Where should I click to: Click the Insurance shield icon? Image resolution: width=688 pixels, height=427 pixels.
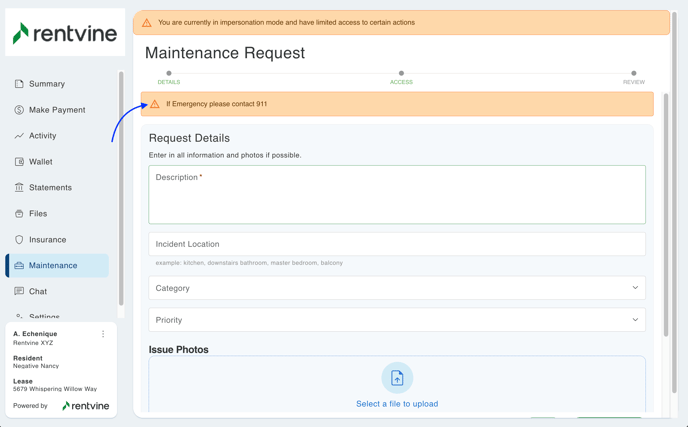(x=19, y=240)
